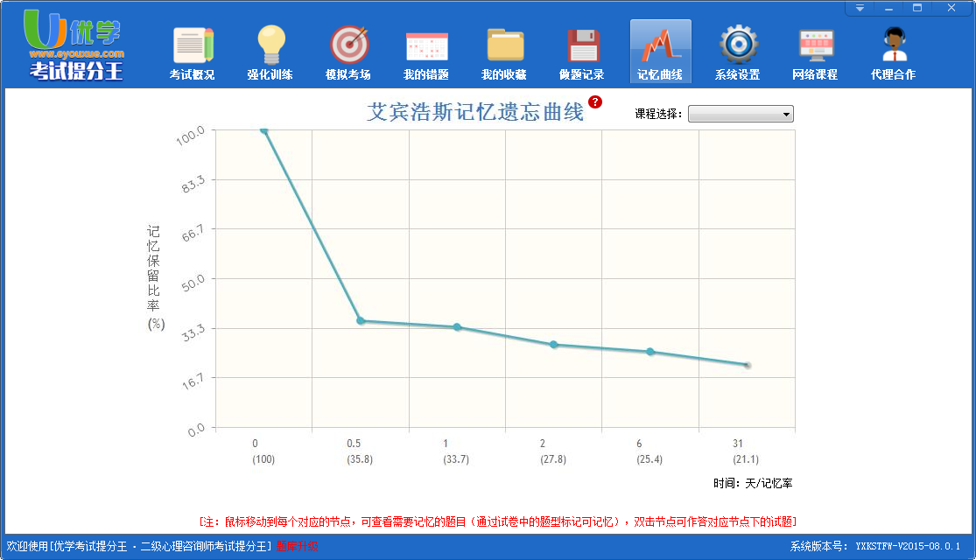The height and width of the screenshot is (560, 976).
Task: Click the 2 day node (27.8)
Action: (553, 344)
